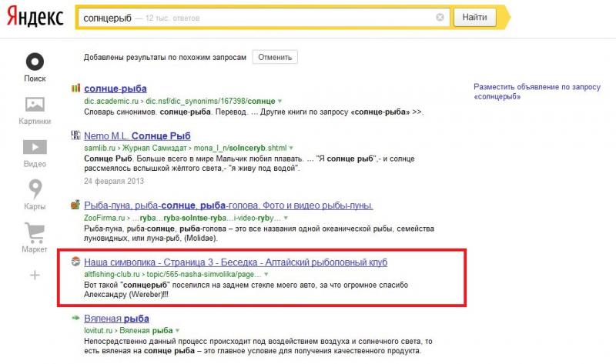Viewport: 616px width, 364px height.
Task: Click the plus icon for more services
Action: (x=35, y=275)
